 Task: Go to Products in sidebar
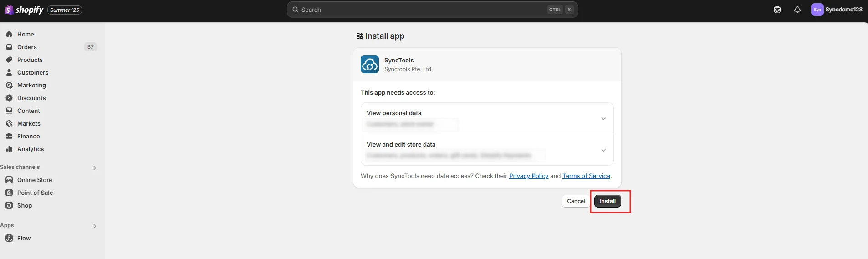[30, 60]
